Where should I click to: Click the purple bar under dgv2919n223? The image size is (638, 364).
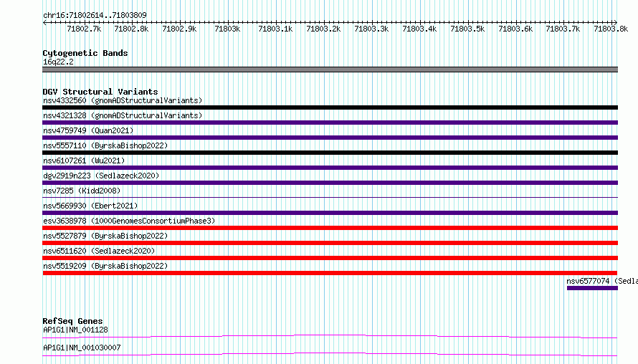pos(330,183)
